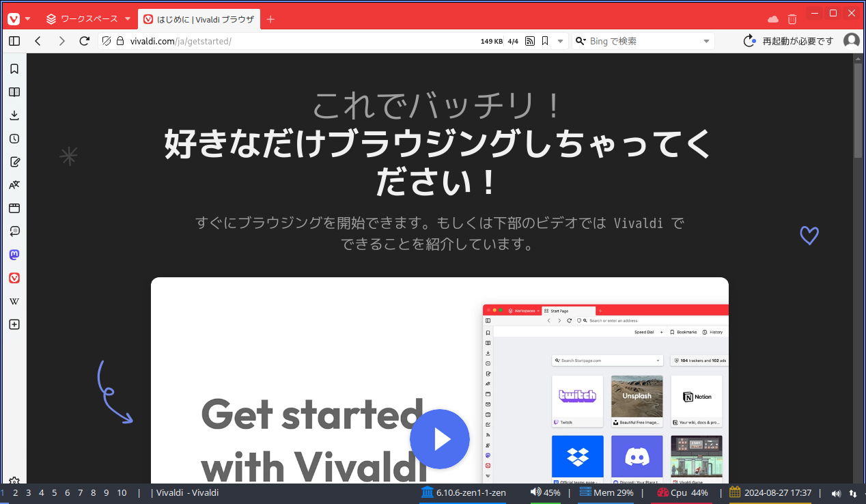Click the Bing search field
Image resolution: width=866 pixels, height=504 pixels.
click(x=643, y=41)
